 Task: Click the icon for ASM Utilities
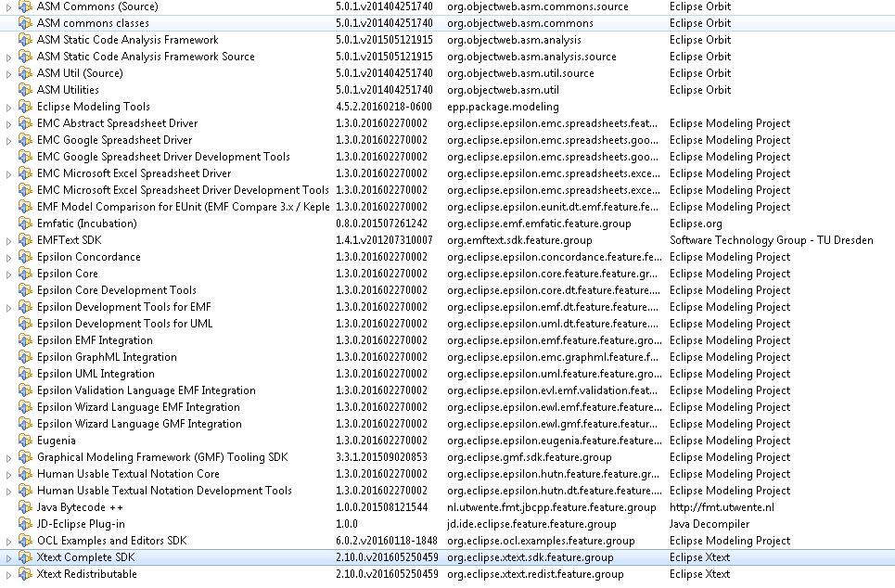pyautogui.click(x=25, y=90)
